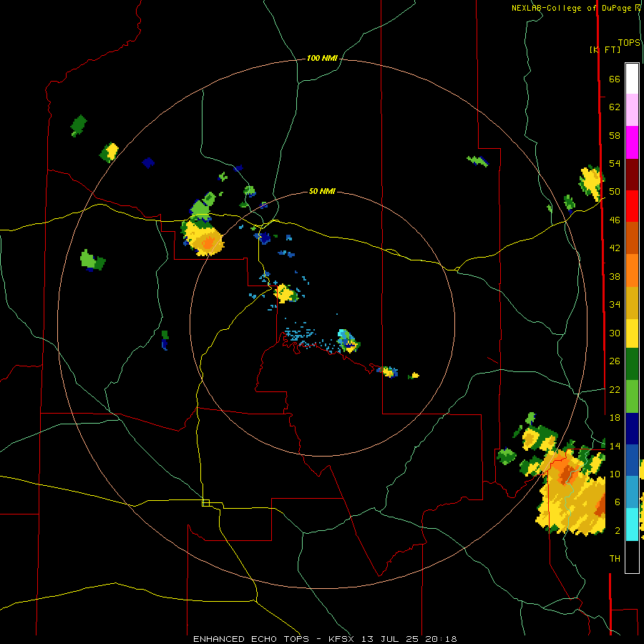Select the navy blue legend swatch
Screen dimensions: 644x644
click(632, 429)
